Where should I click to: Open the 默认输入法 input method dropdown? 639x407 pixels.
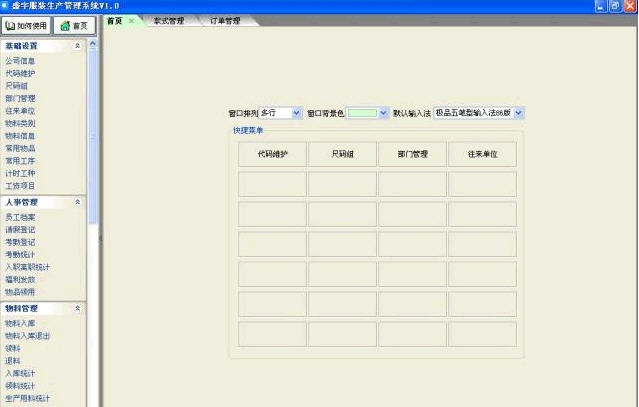pos(478,113)
